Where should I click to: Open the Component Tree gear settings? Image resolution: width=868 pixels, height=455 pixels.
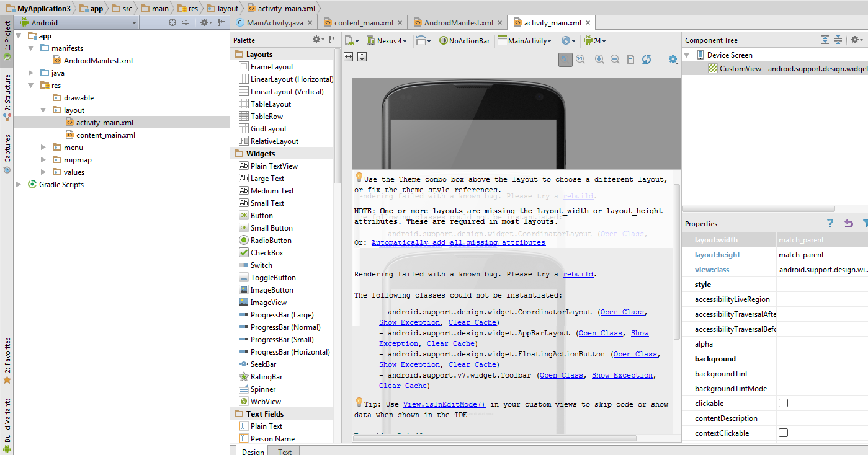[x=856, y=40]
